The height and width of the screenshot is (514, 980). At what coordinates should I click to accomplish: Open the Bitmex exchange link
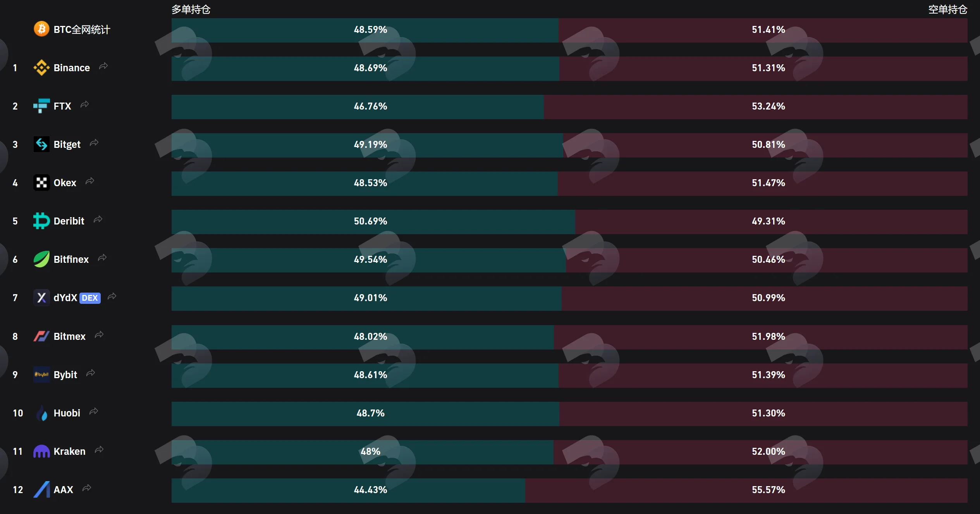pyautogui.click(x=69, y=336)
